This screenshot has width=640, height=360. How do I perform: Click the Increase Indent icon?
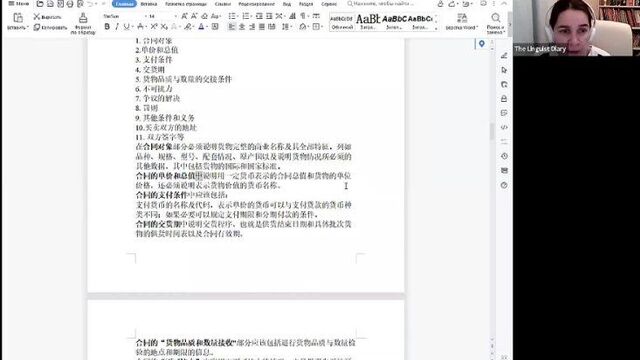tap(269, 16)
